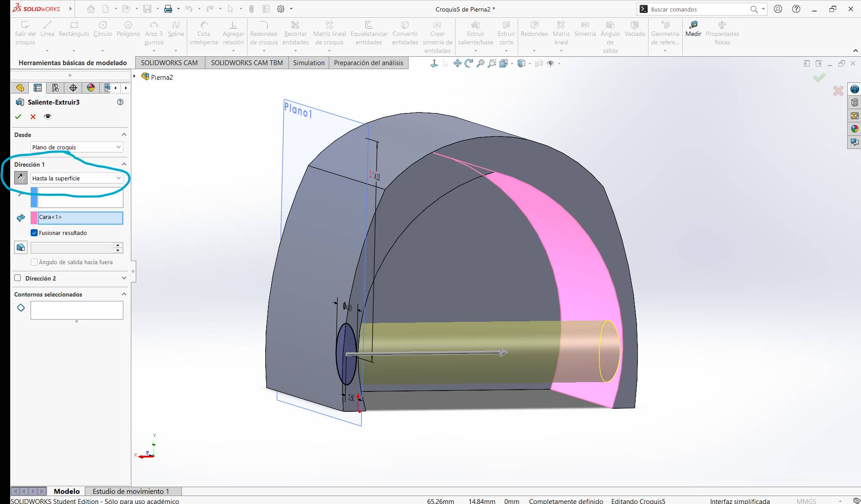Open the DimXpertManager crosshair tab
The image size is (861, 504).
click(73, 88)
